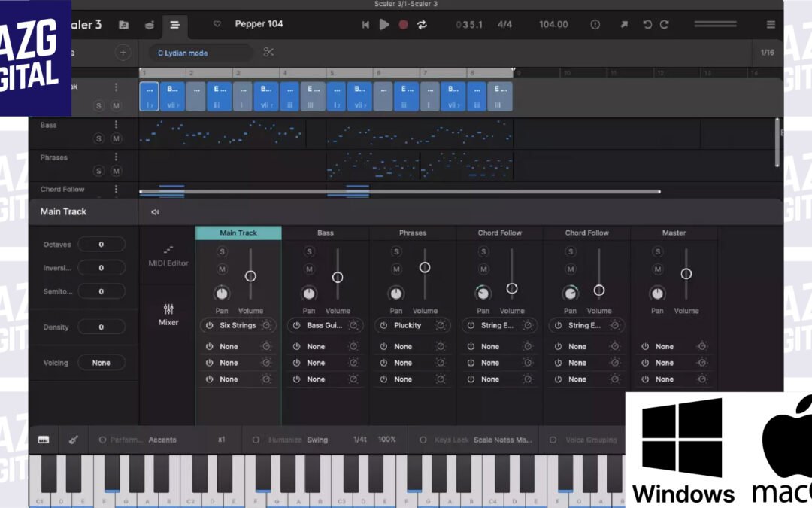The width and height of the screenshot is (812, 508).
Task: Click the horizontal scrollbar under track lanes
Action: [x=400, y=192]
